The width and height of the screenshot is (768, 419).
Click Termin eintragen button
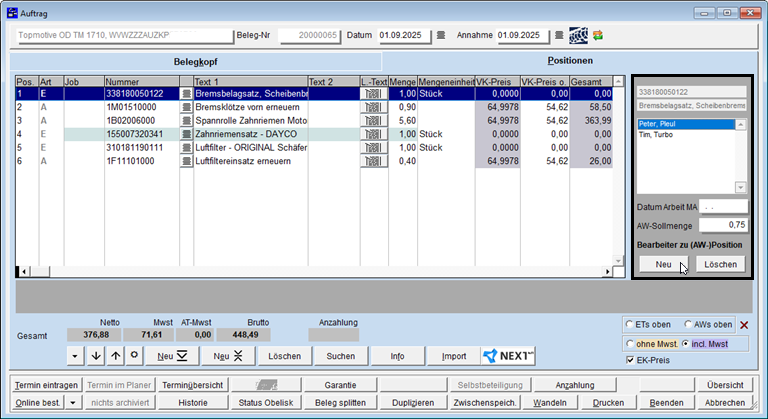46,385
